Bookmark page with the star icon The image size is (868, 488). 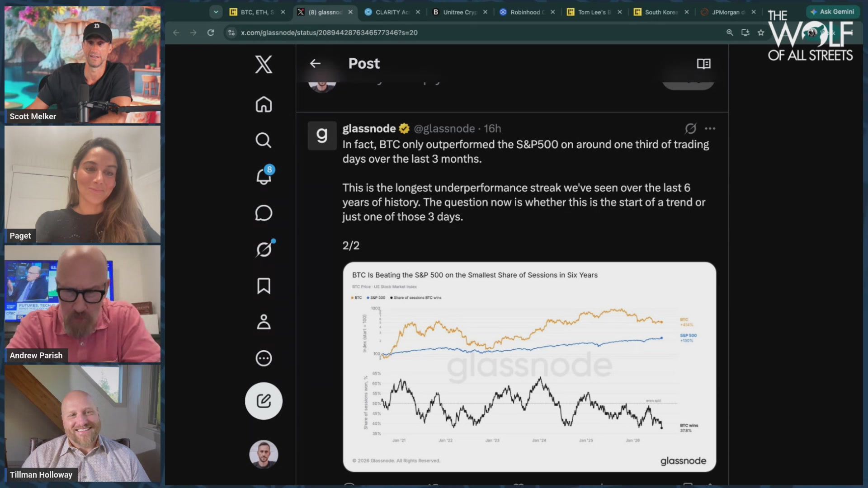(761, 33)
